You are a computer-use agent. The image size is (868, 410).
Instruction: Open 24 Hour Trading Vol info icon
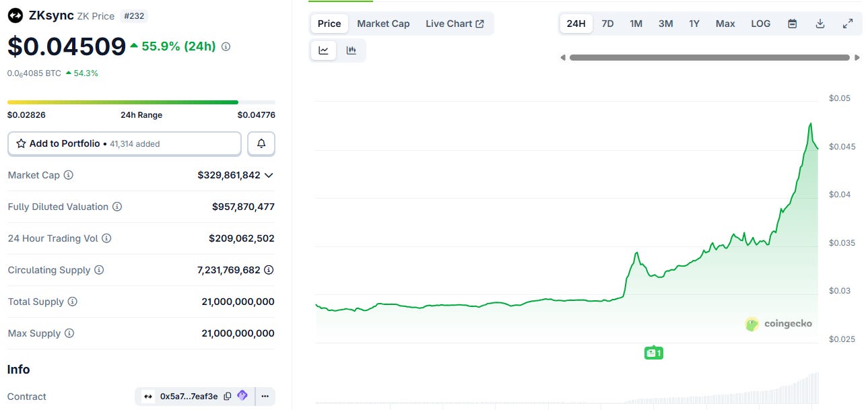106,238
